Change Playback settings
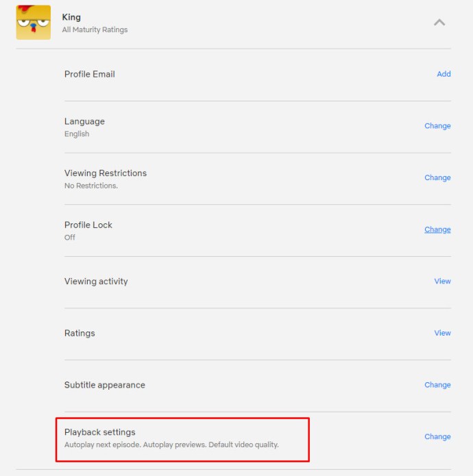Image resolution: width=473 pixels, height=476 pixels. (437, 436)
